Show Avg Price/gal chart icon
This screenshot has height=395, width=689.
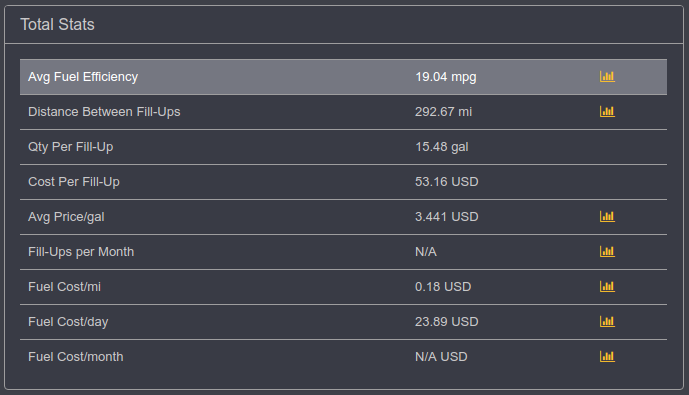[x=607, y=217]
